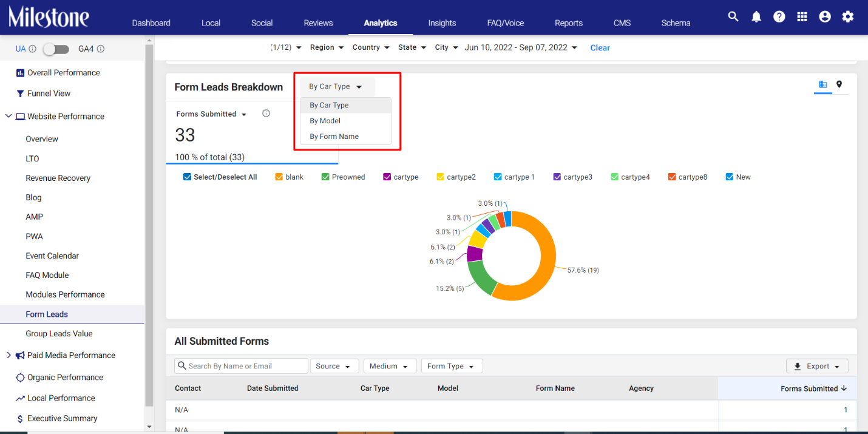Open Group Leads Value in sidebar

point(59,333)
